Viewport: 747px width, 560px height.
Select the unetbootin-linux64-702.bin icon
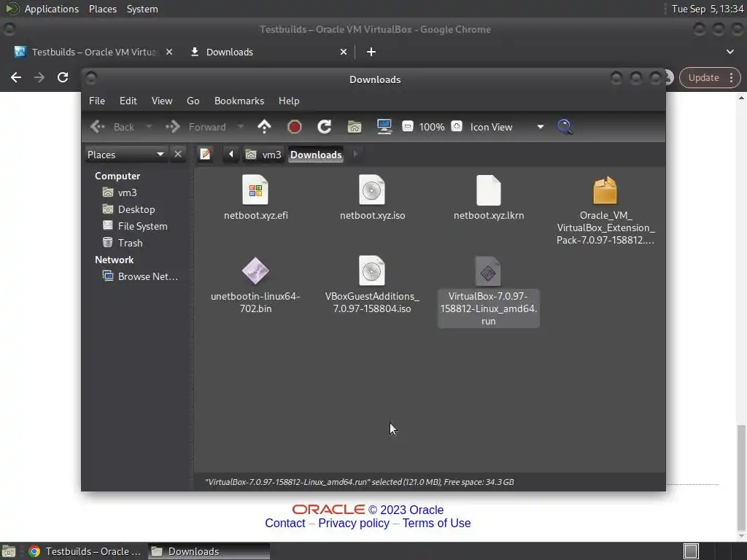coord(255,271)
